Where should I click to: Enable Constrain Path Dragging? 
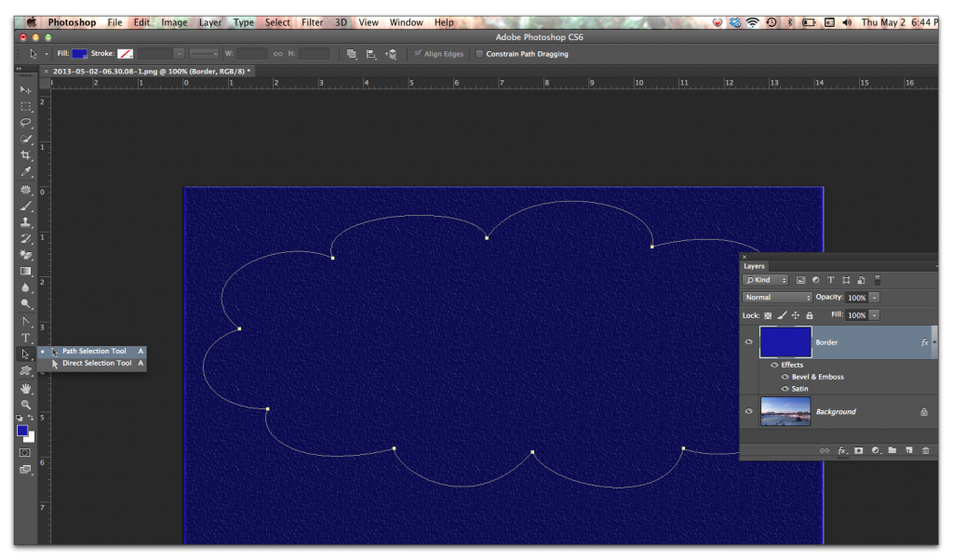(x=479, y=54)
